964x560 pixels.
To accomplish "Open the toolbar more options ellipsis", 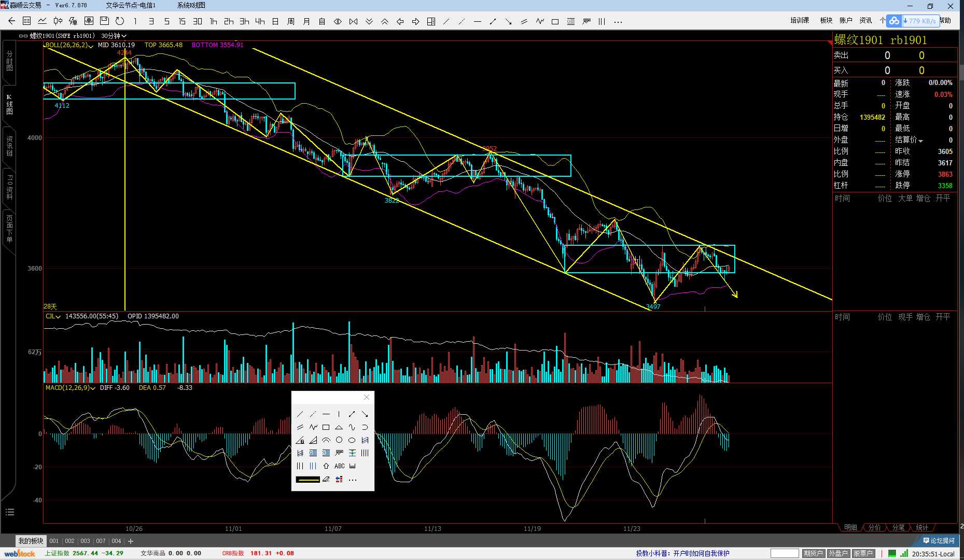I will tap(618, 22).
